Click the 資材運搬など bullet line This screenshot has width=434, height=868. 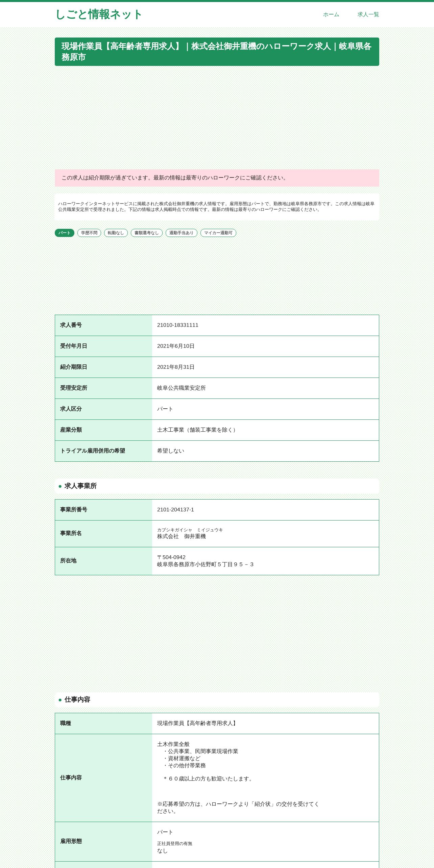182,758
